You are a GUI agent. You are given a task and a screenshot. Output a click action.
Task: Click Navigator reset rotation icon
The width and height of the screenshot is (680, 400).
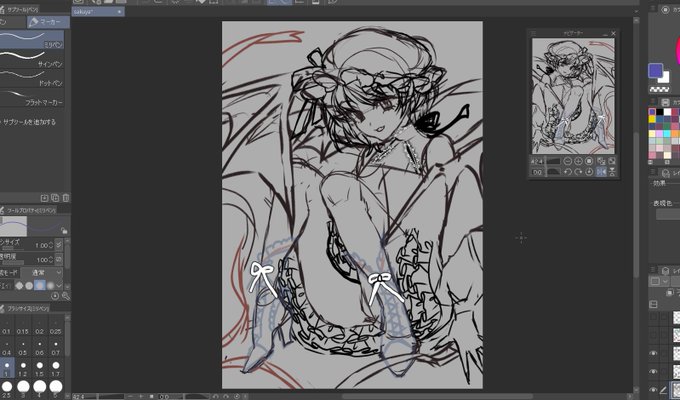tap(589, 172)
